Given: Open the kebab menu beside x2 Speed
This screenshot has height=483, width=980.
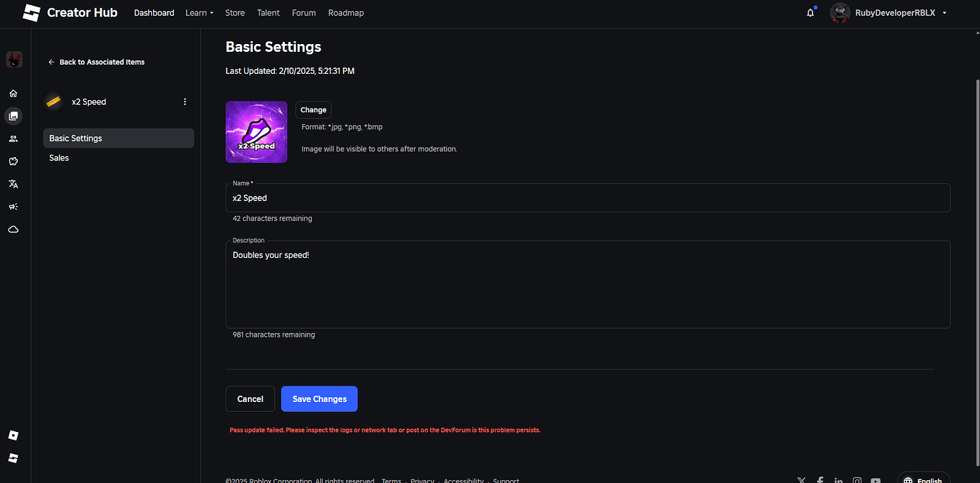Looking at the screenshot, I should click(x=185, y=102).
